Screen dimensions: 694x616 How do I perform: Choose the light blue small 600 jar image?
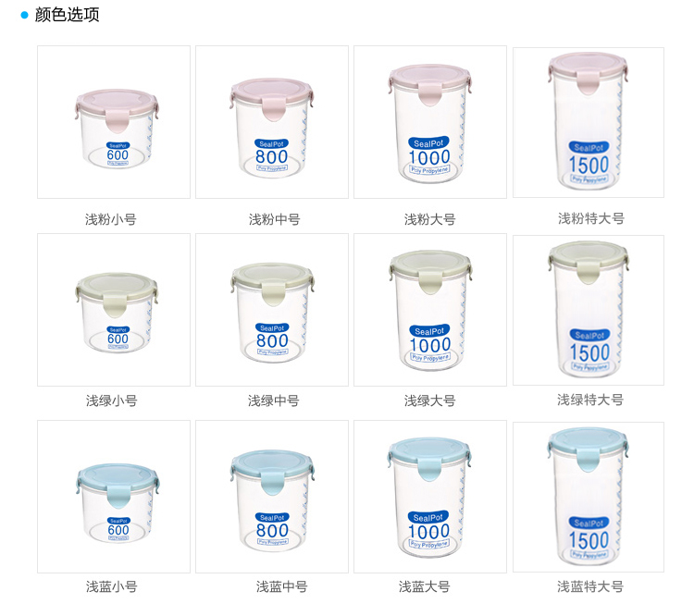[x=114, y=497]
